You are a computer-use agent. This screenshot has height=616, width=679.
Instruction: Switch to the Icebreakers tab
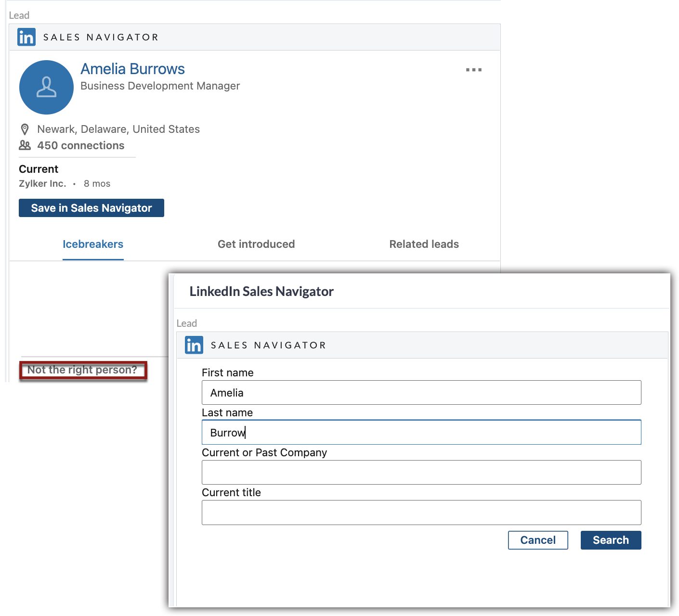(93, 244)
